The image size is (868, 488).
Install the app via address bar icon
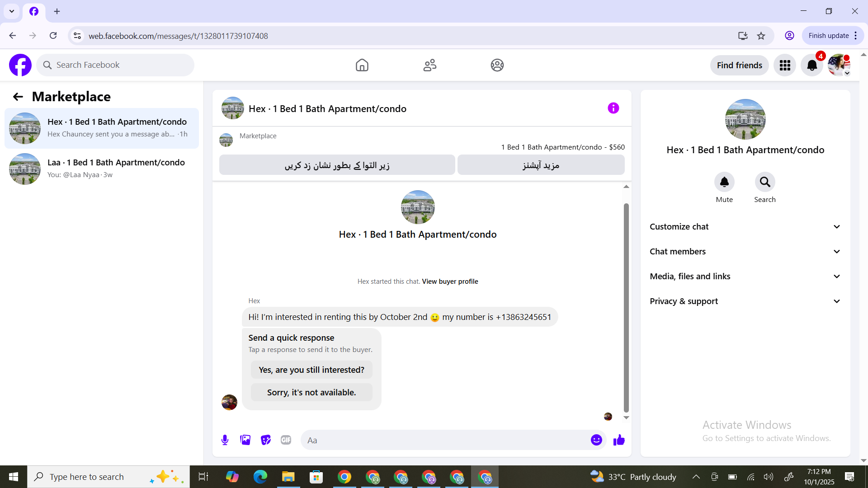point(743,36)
